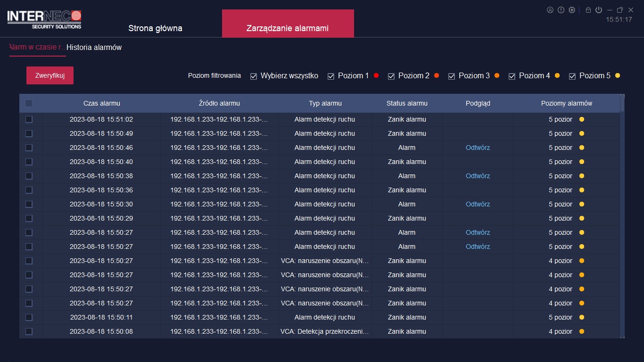Disable the Poziom 4 filter checkbox
The width and height of the screenshot is (644, 362).
[x=512, y=76]
